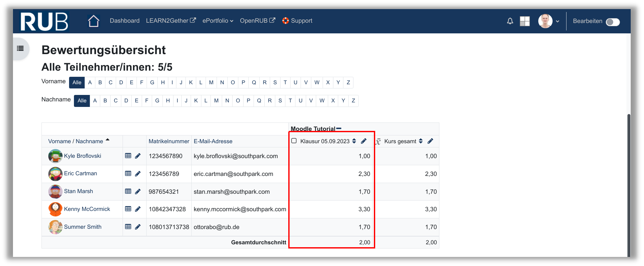
Task: Open the notifications bell
Action: pos(510,21)
